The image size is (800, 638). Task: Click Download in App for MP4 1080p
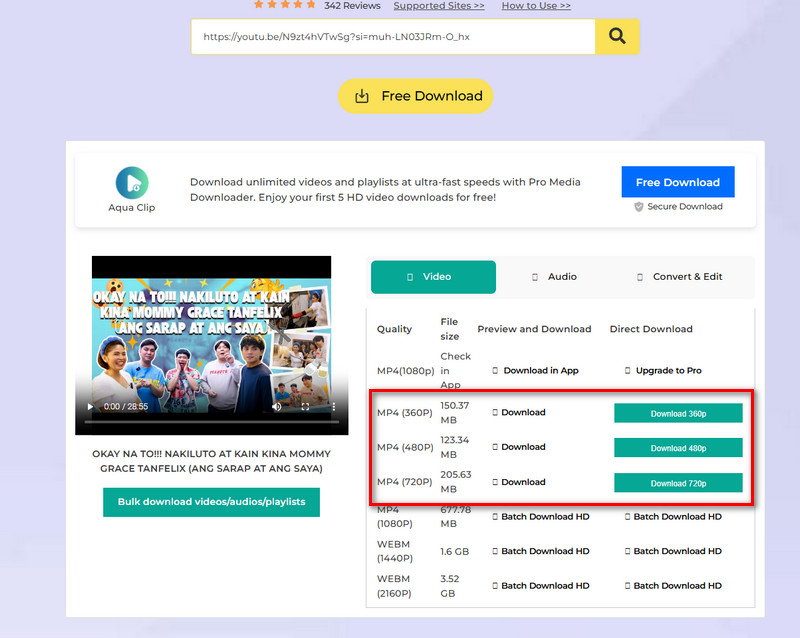click(x=540, y=371)
